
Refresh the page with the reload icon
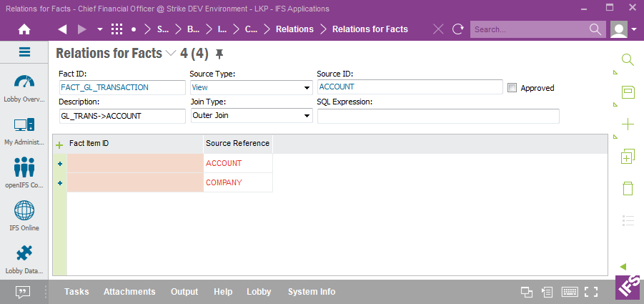[x=457, y=29]
